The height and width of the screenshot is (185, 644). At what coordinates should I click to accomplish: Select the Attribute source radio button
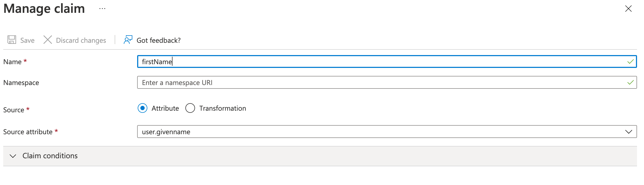(143, 108)
